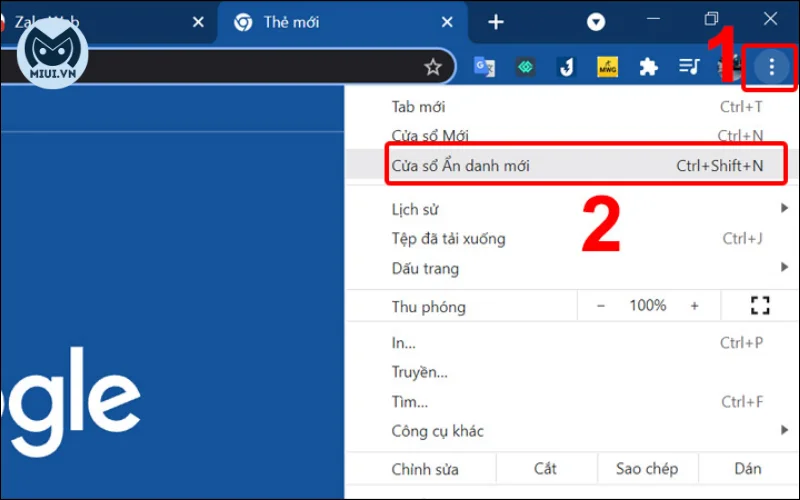The width and height of the screenshot is (800, 500).
Task: Click the Cắt button
Action: point(545,469)
